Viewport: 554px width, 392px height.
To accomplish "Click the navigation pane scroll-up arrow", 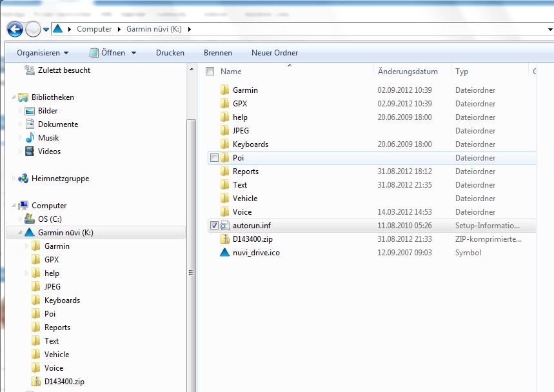I will 191,69.
